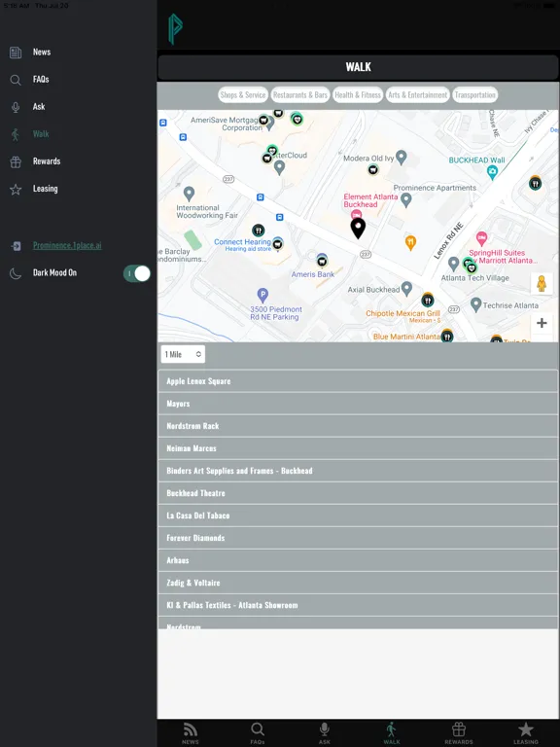Open the Mayors list row
The height and width of the screenshot is (747, 560).
358,404
